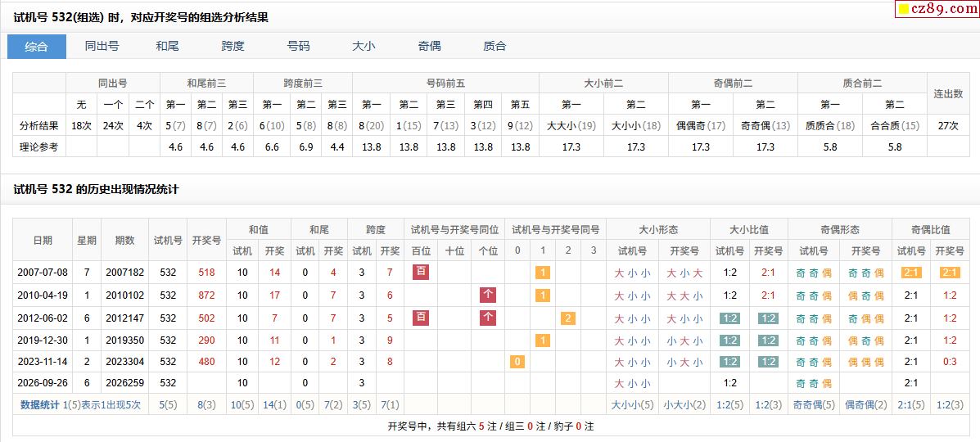Click the orange 2:1 开奖号 ratio badge
The height and width of the screenshot is (442, 980).
tap(950, 273)
